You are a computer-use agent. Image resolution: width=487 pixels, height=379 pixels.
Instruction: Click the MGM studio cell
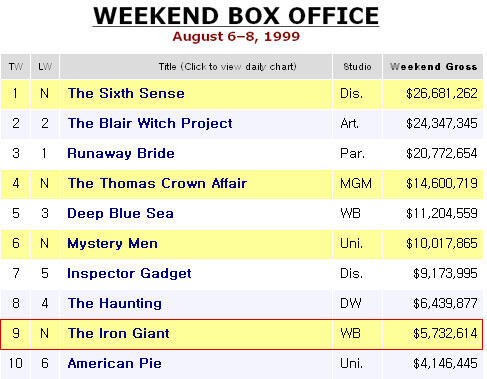click(x=356, y=183)
